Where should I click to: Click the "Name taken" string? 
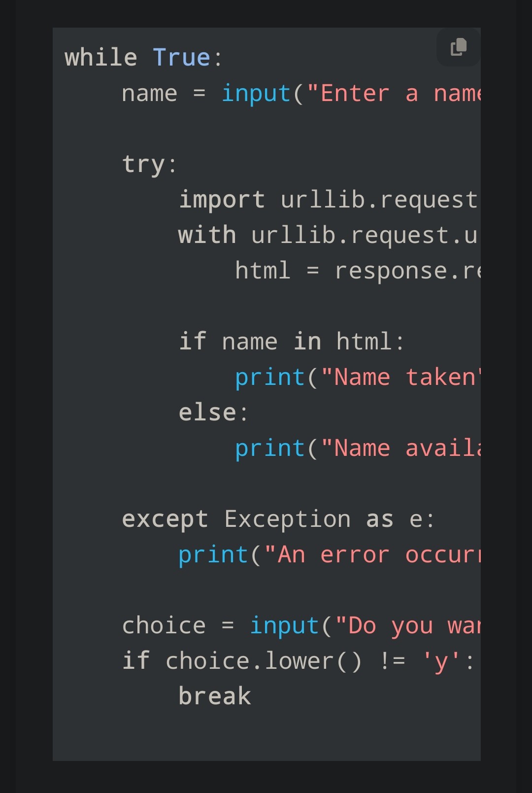[399, 378]
